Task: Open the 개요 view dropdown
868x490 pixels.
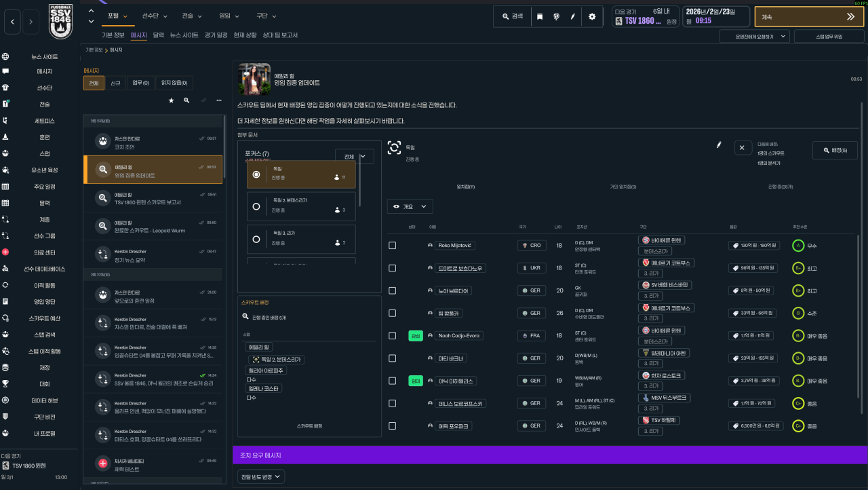Action: click(410, 206)
